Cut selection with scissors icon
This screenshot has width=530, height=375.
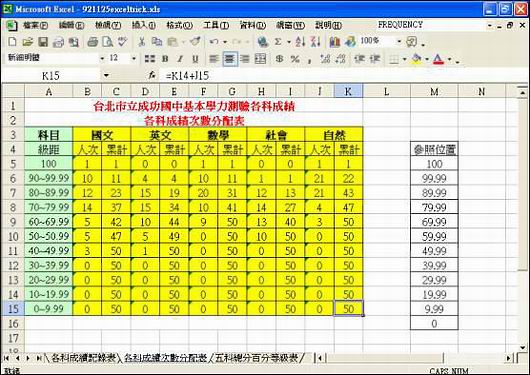click(x=142, y=42)
